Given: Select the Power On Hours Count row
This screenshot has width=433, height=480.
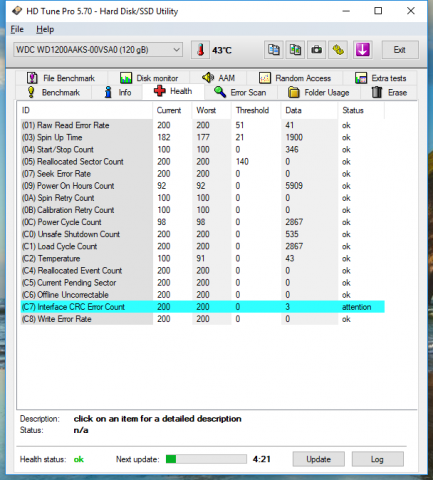Looking at the screenshot, I should (203, 186).
